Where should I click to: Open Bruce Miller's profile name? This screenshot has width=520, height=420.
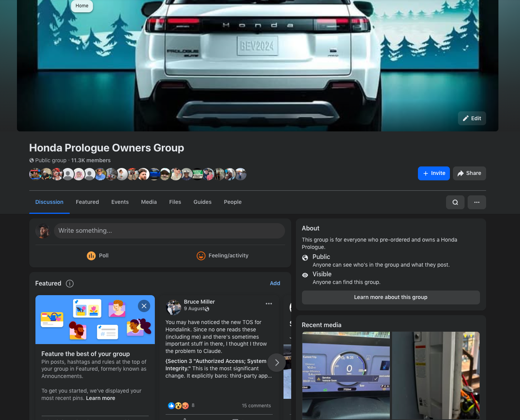[199, 302]
